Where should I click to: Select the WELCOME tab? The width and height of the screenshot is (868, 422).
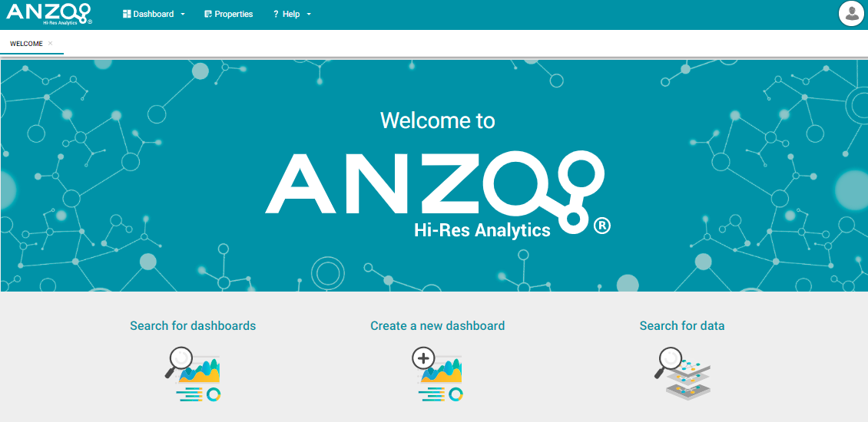point(26,44)
